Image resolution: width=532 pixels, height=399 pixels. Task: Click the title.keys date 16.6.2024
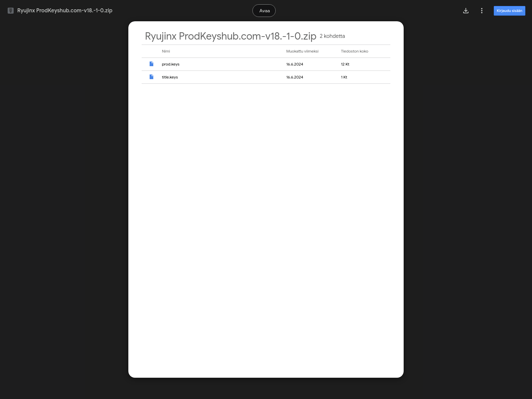pyautogui.click(x=295, y=77)
